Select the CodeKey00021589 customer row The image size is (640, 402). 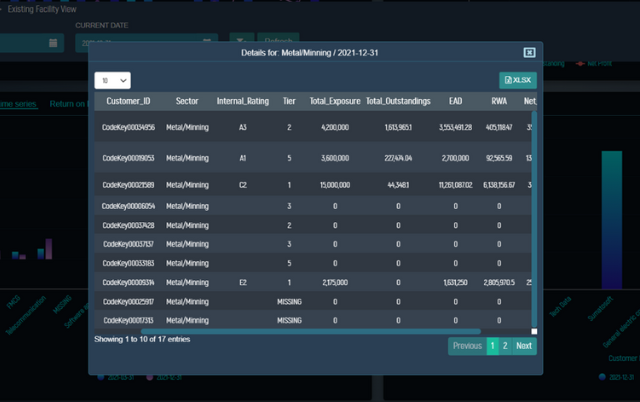point(127,184)
